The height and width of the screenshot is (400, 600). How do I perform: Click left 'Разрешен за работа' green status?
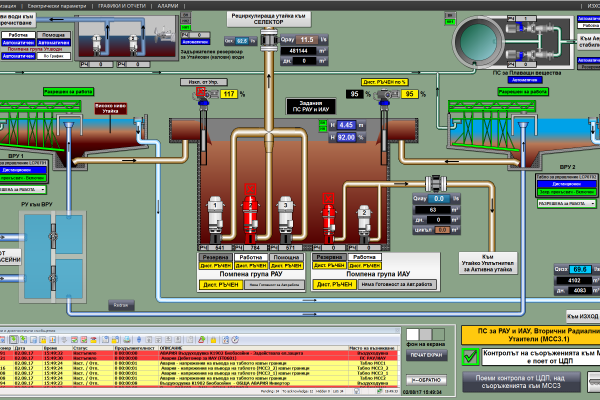click(68, 92)
